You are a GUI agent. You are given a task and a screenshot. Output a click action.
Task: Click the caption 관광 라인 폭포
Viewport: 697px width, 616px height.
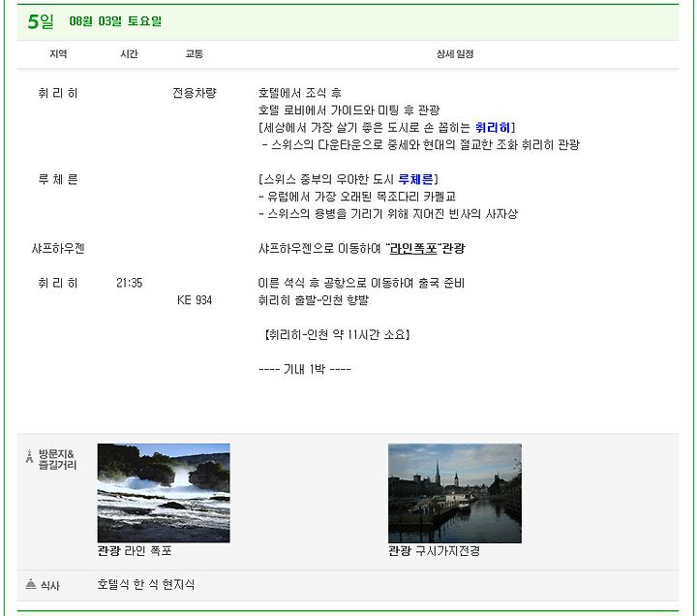(135, 551)
